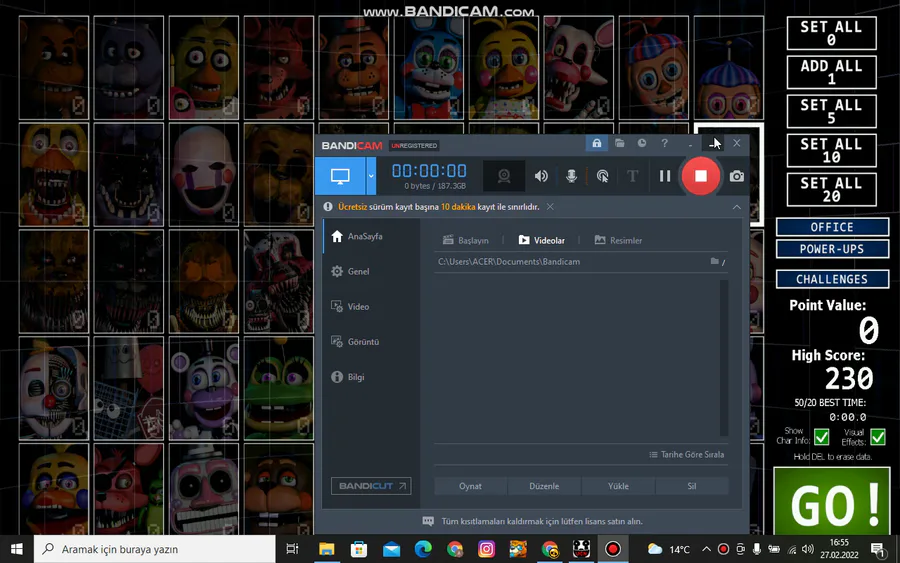This screenshot has height=563, width=900.
Task: Open output folder icon in Bandicam title bar
Action: tap(619, 143)
